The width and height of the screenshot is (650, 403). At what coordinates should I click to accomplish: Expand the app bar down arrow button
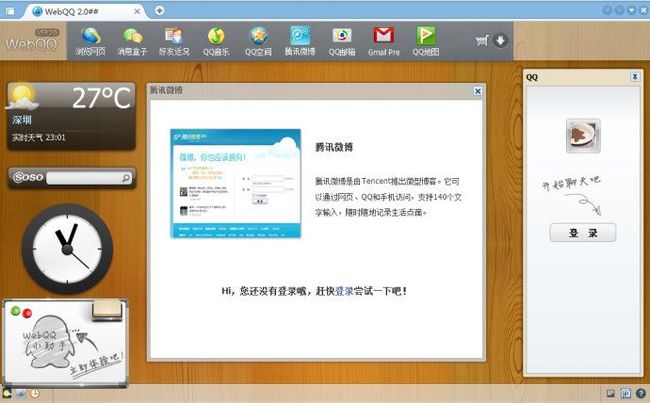point(501,41)
